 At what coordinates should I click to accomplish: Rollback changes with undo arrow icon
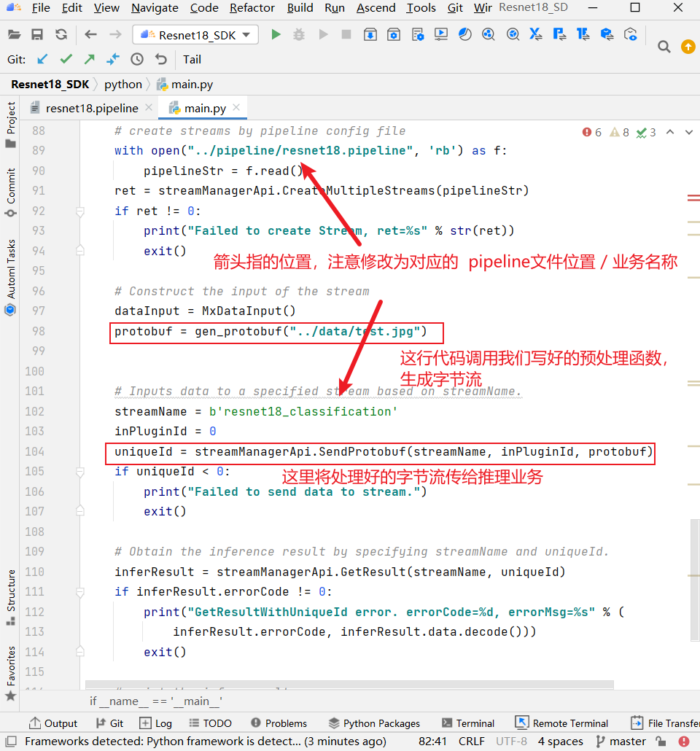click(161, 59)
